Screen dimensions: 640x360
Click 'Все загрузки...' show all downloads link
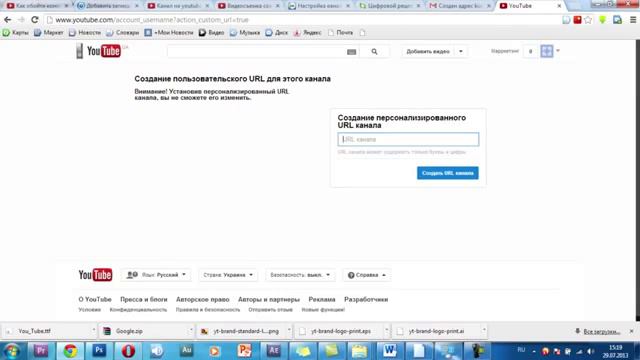[602, 331]
